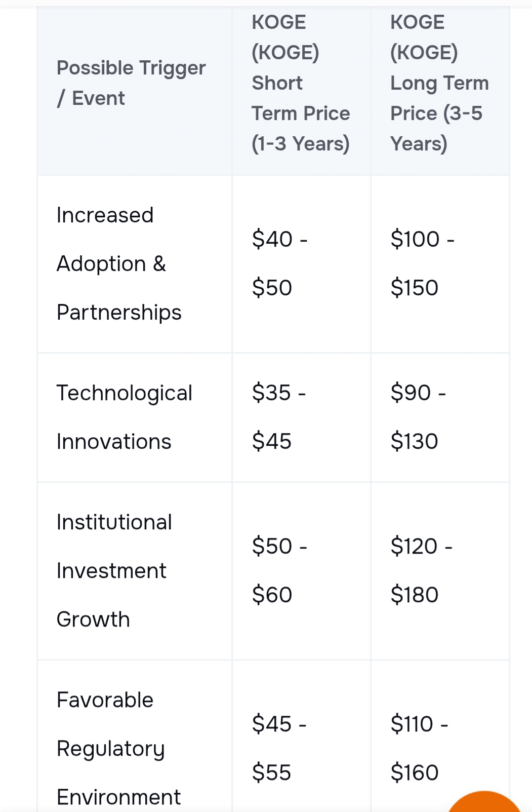Click the "$40 - $50" short term cell

click(x=280, y=263)
